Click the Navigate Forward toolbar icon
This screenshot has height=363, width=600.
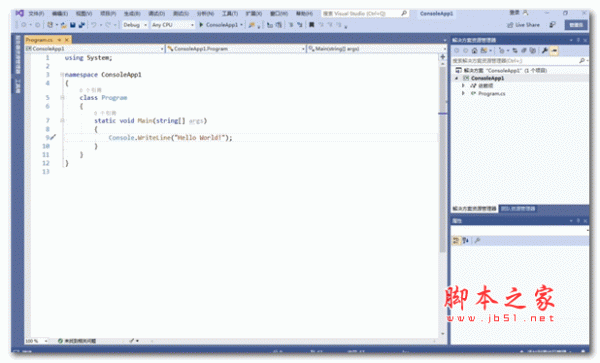click(x=38, y=25)
